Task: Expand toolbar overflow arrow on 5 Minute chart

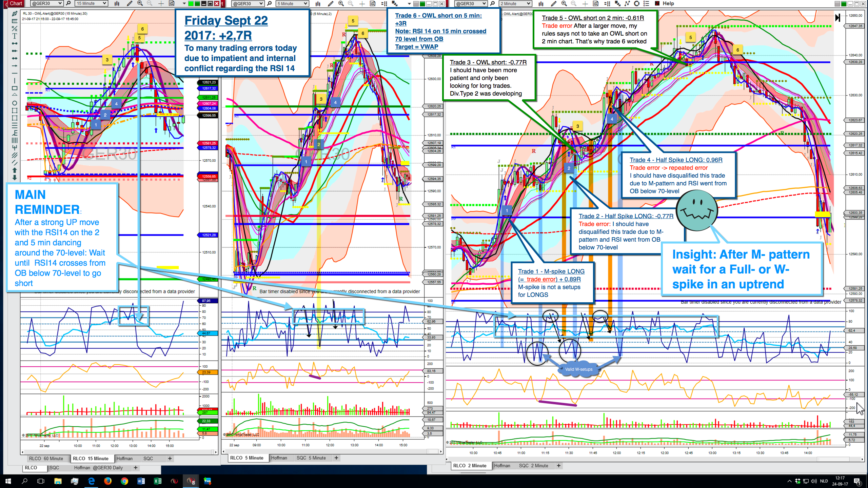Action: (x=409, y=4)
